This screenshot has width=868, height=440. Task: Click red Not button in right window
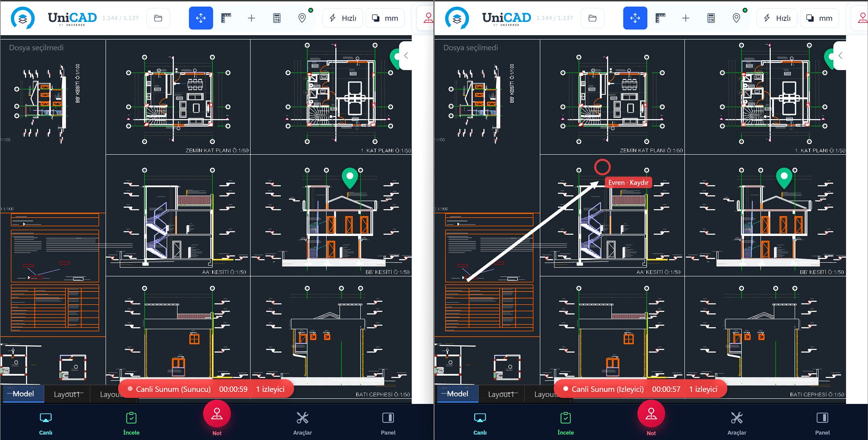click(x=651, y=414)
